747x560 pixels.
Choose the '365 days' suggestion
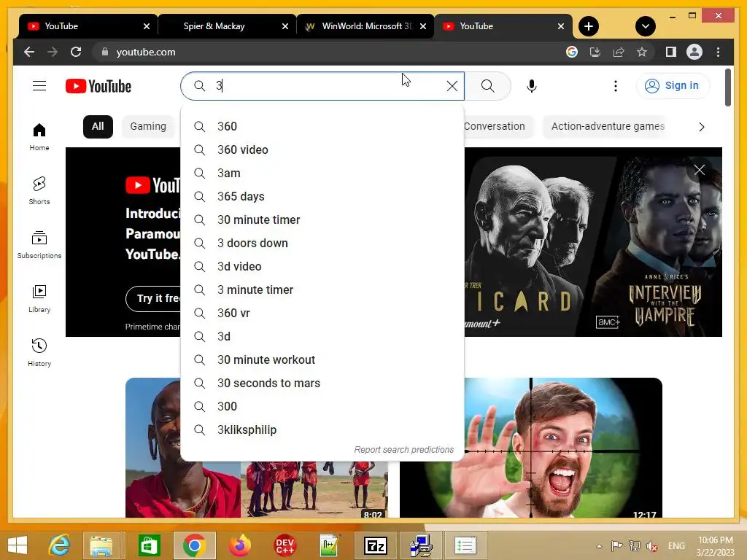[x=322, y=196]
